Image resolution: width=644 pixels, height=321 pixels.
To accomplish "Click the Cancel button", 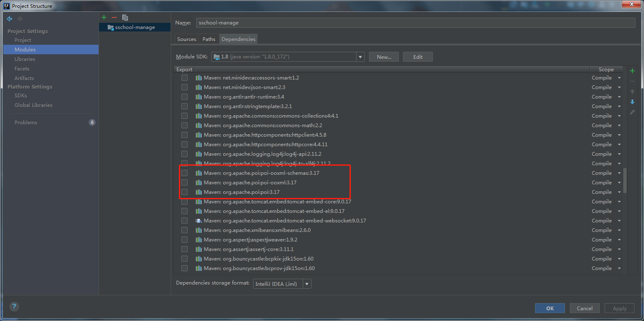I will point(585,308).
